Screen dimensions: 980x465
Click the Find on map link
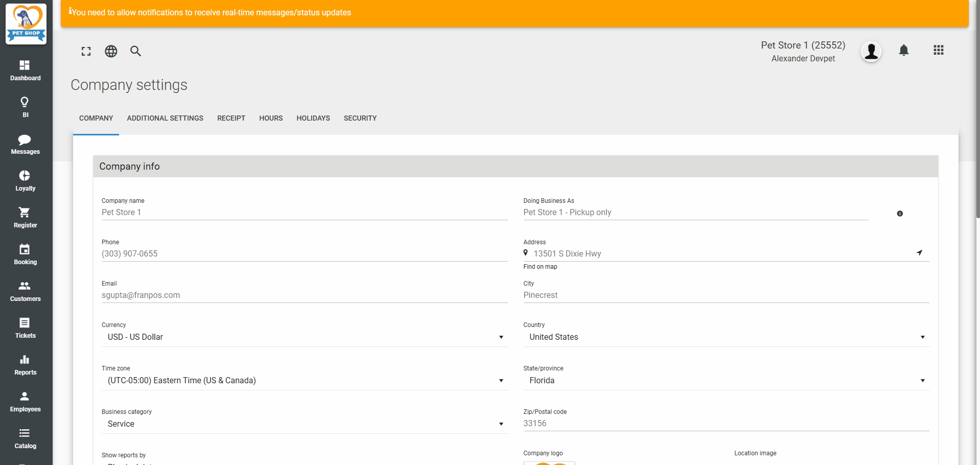540,267
